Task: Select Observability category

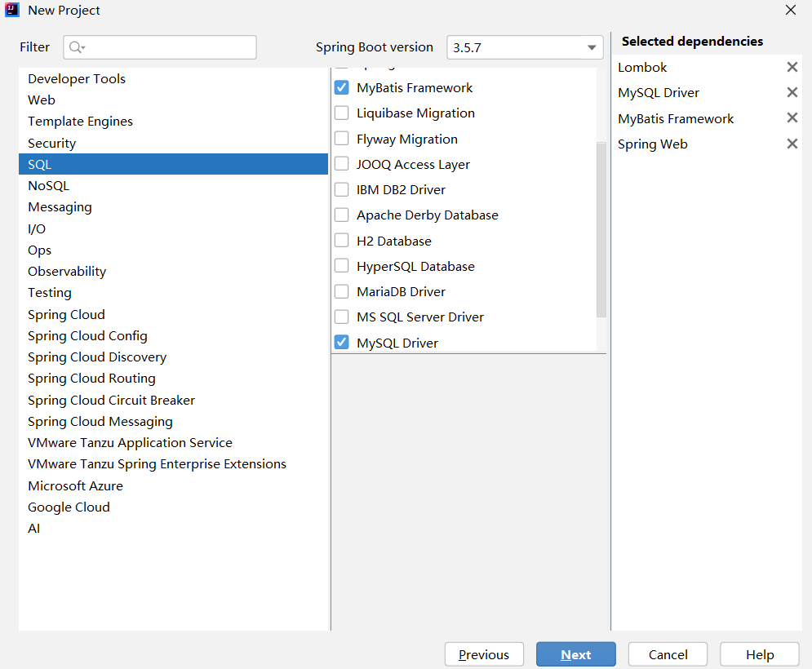Action: coord(173,272)
